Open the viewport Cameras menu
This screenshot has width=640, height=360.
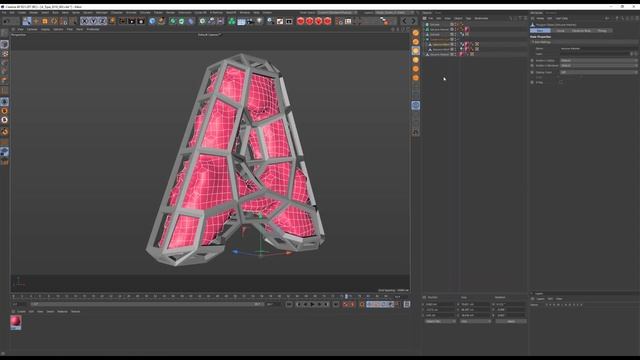(x=32, y=29)
